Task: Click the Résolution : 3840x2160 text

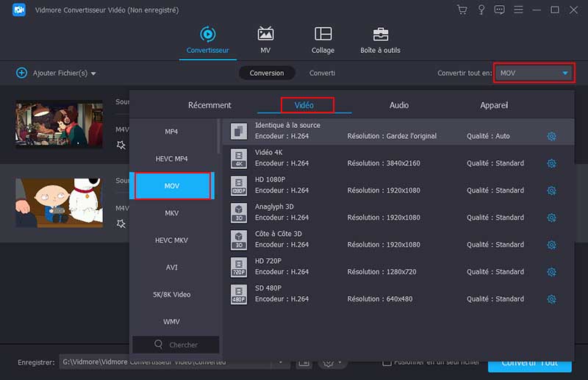Action: click(384, 163)
